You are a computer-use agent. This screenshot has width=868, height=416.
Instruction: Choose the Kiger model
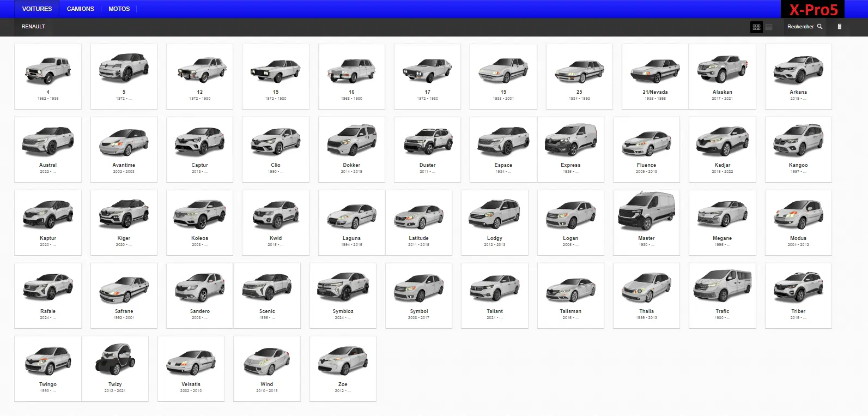click(x=124, y=222)
